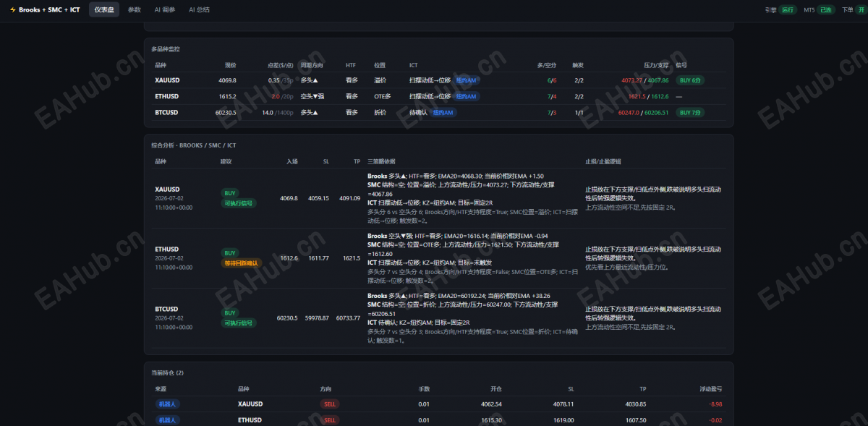Click the Brooks + SMC + ICT title
The image size is (868, 426).
click(49, 10)
